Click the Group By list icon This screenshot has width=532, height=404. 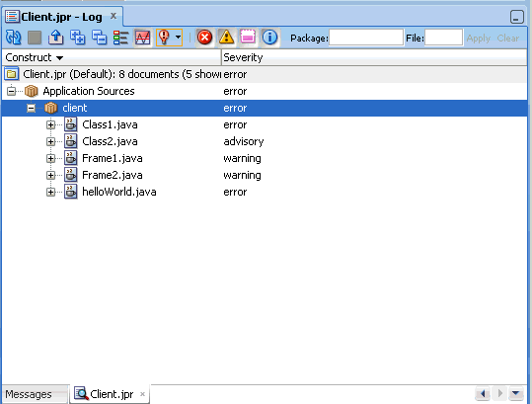click(120, 38)
